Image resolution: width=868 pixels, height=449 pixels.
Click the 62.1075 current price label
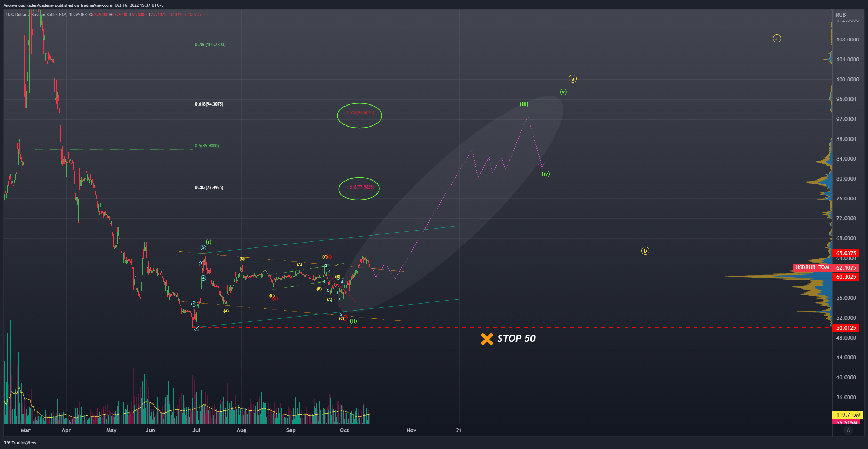846,267
